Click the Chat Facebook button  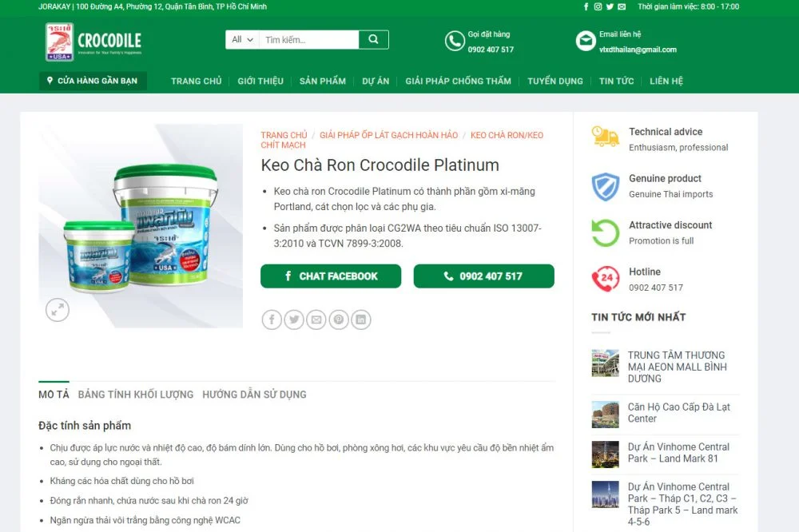[331, 276]
